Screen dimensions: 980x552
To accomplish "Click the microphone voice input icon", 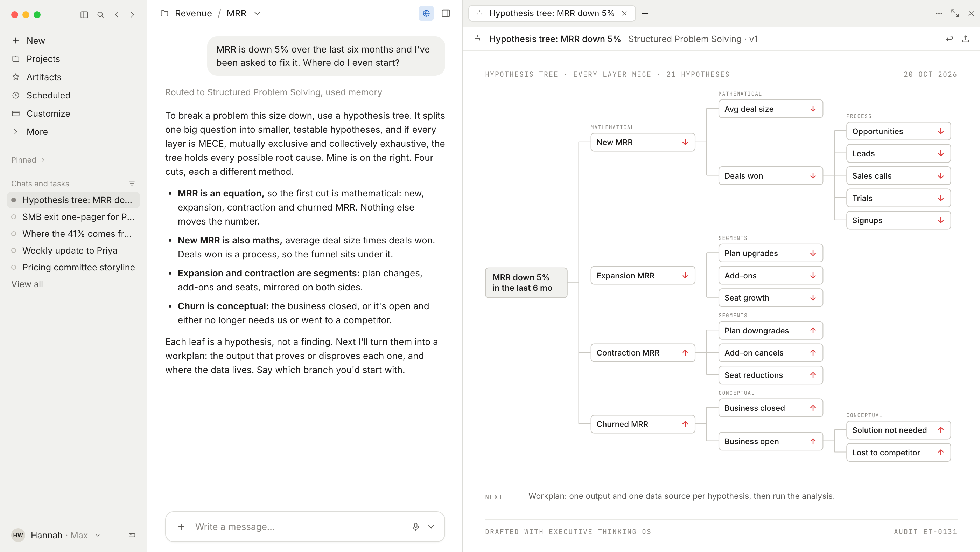I will coord(415,526).
